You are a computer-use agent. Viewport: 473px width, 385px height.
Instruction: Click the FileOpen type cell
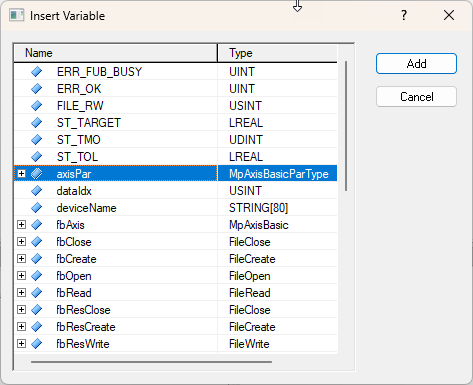coord(277,276)
